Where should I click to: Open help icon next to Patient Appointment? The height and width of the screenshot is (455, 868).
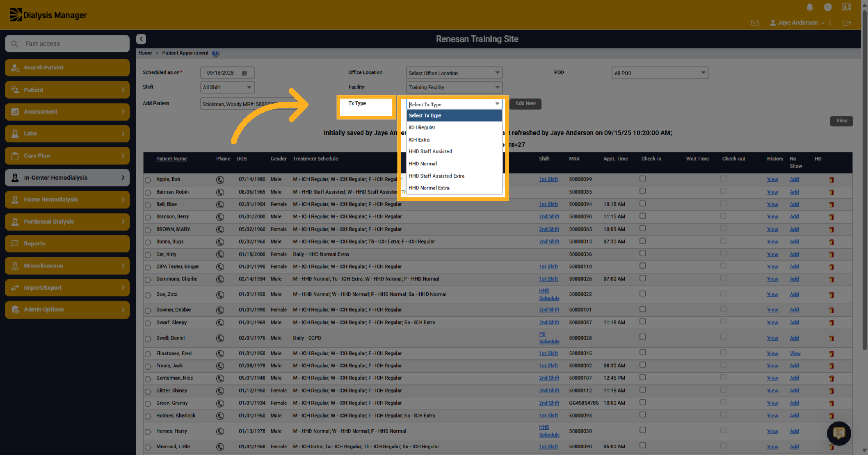[x=215, y=53]
